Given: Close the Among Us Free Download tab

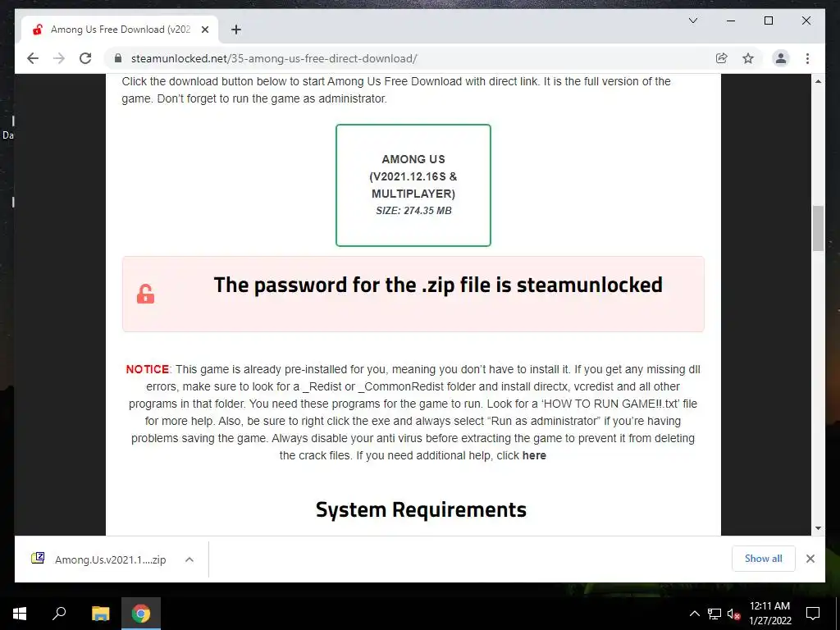Looking at the screenshot, I should [x=204, y=30].
